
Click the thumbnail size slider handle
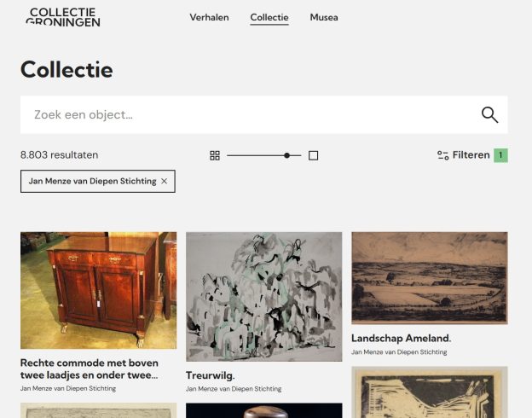tap(287, 155)
